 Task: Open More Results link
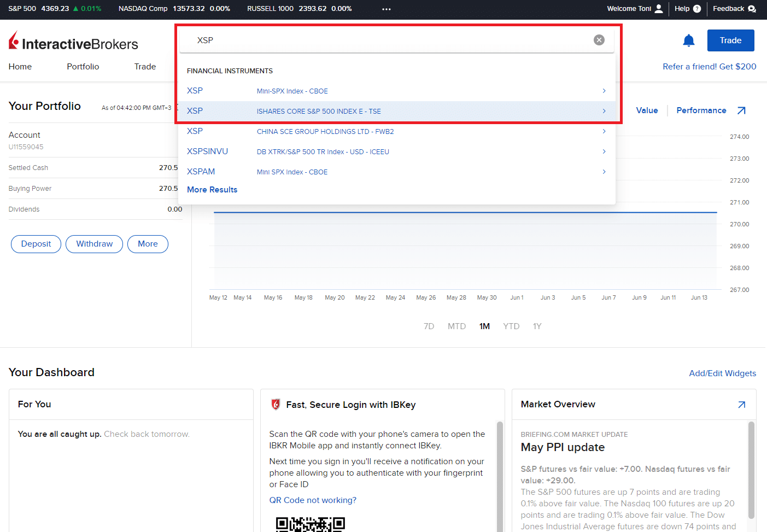[212, 190]
